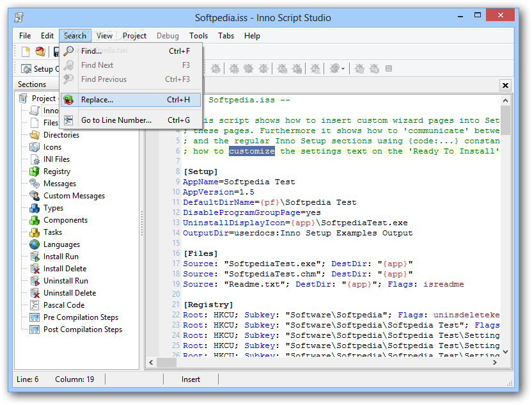Click the editor horizontal scrollbar right arrow

pyautogui.click(x=494, y=362)
